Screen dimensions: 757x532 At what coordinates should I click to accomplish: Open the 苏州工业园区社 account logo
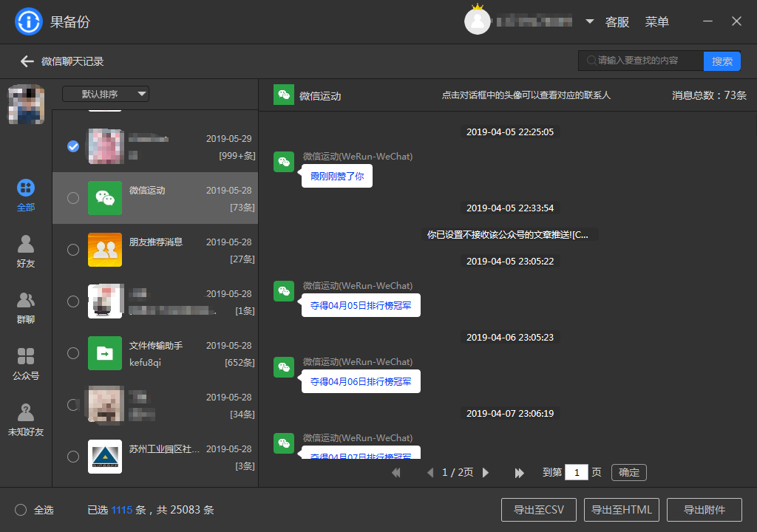105,456
